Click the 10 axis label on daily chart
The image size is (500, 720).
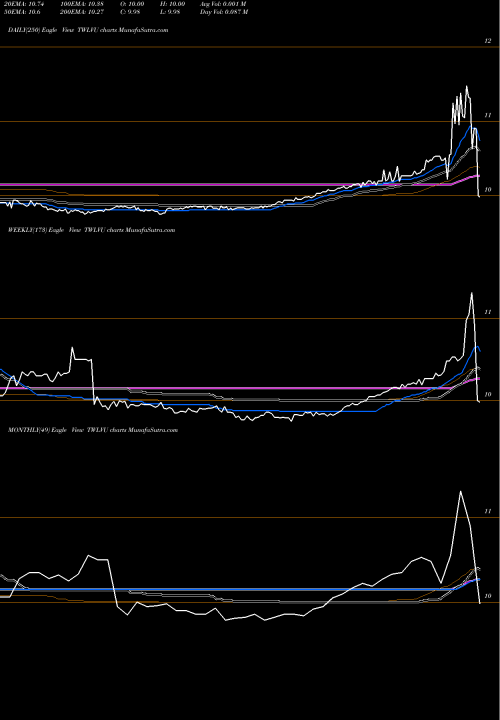click(488, 189)
